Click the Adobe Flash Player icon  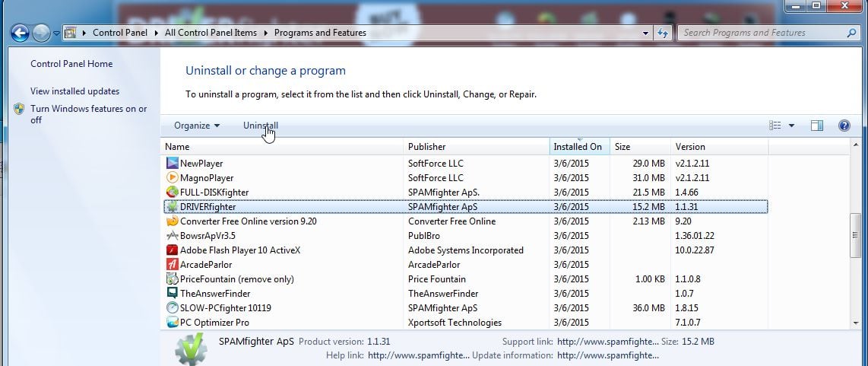173,250
